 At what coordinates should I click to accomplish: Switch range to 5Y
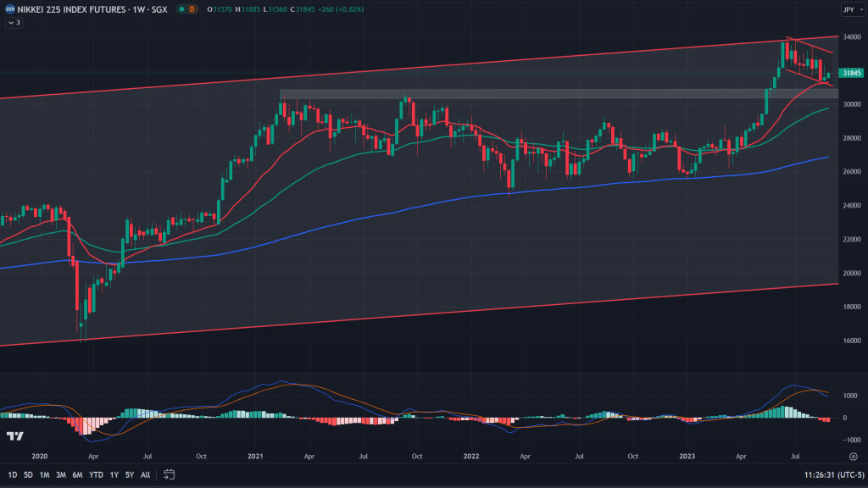(x=129, y=474)
